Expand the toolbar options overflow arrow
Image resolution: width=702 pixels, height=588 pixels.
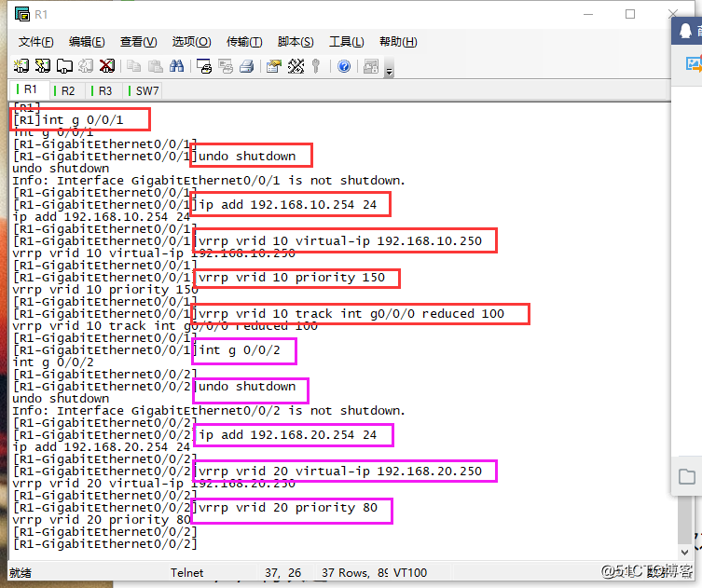(x=389, y=70)
